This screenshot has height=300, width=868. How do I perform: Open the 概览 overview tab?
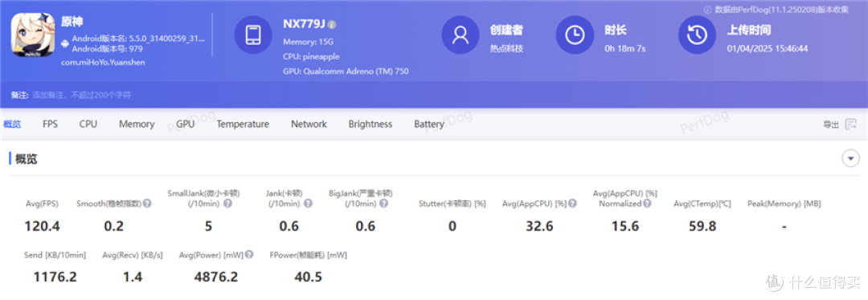[12, 124]
